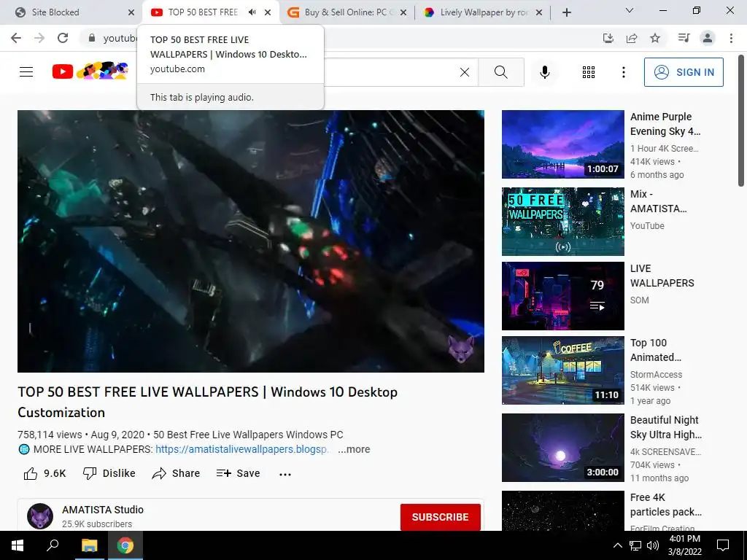Mute the tab via speaker icon on YouTube tab
The height and width of the screenshot is (560, 747).
pyautogui.click(x=252, y=12)
